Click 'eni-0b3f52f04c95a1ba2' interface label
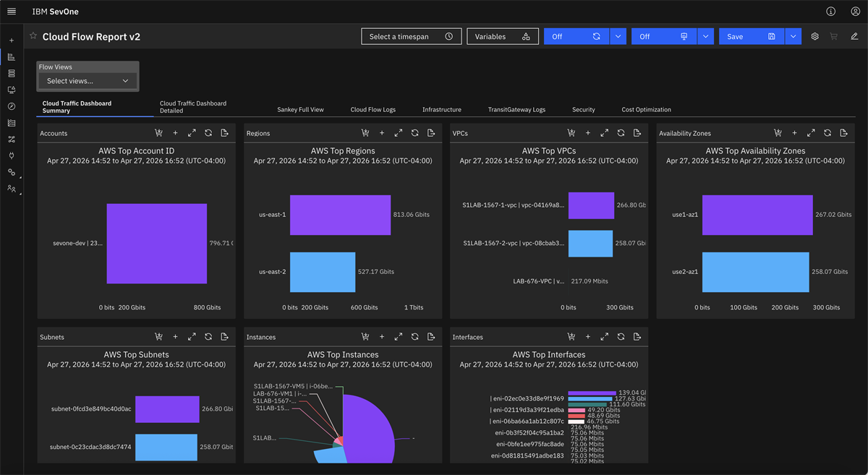Viewport: 868px width, 475px height. point(530,433)
